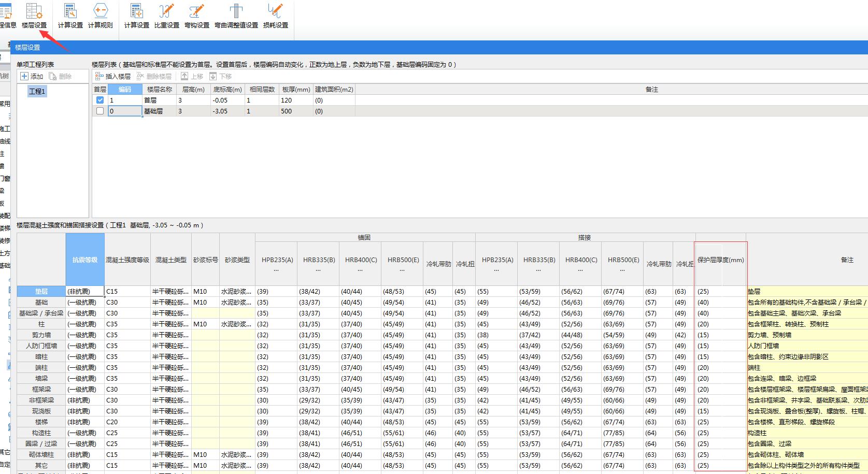
Task: Open 楼层设置 floor settings tool
Action: click(34, 16)
